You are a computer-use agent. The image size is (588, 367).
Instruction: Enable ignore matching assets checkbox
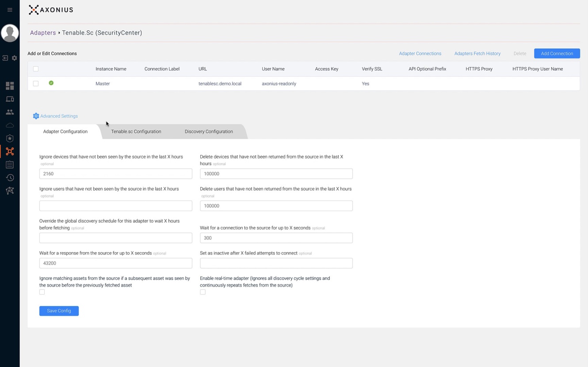point(42,292)
